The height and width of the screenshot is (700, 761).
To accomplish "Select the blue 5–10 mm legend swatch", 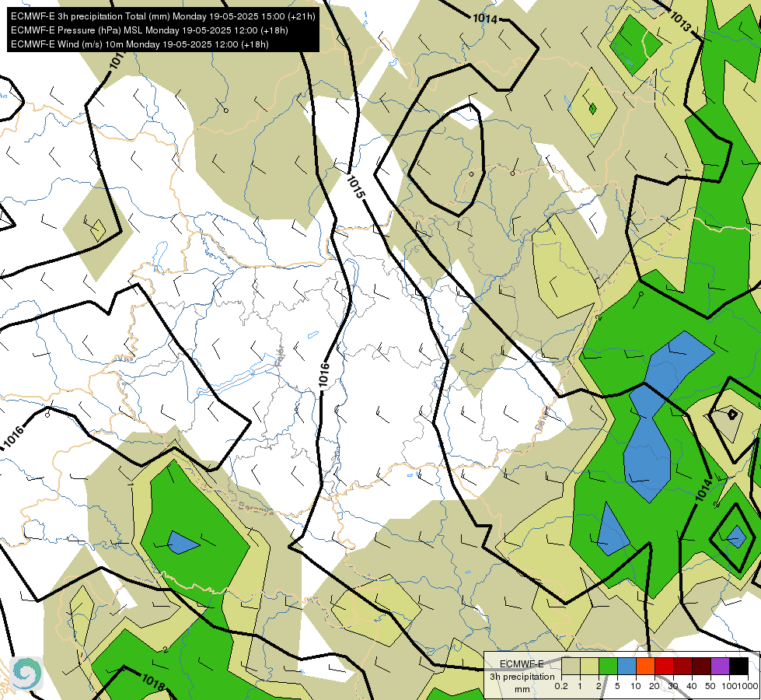I will [627, 666].
